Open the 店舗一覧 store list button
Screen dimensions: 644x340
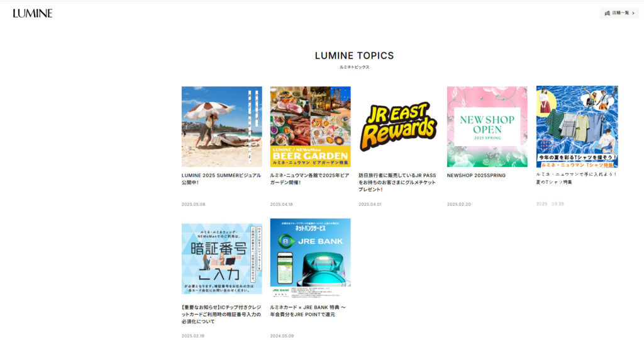(x=619, y=13)
